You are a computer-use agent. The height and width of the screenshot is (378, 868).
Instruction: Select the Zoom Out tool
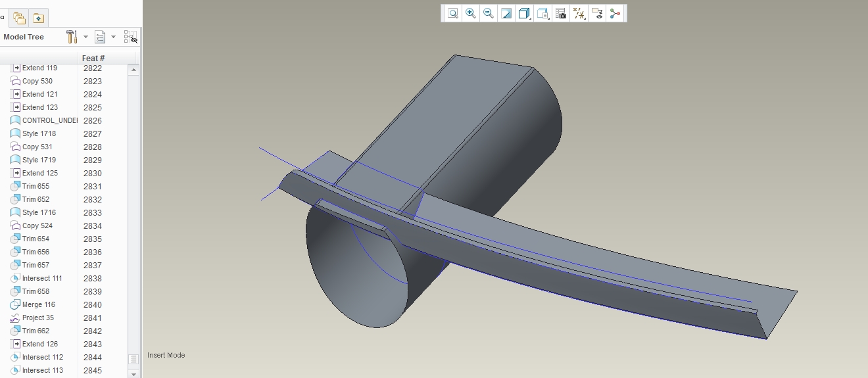tap(489, 13)
